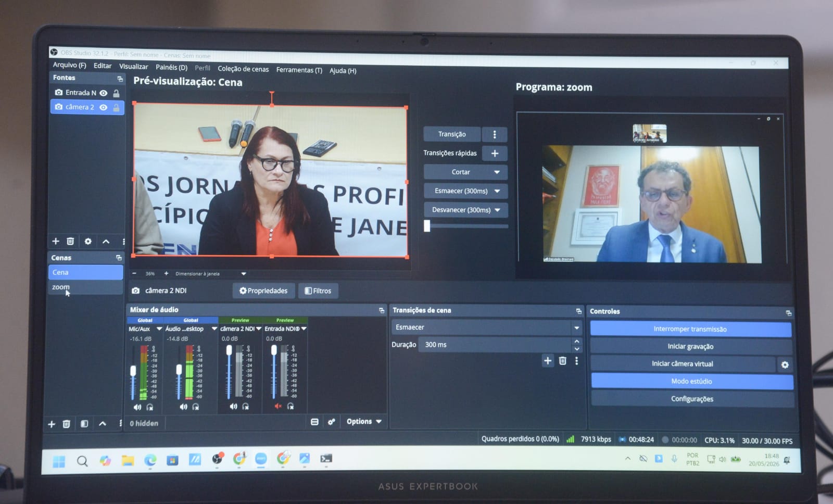Float the Mixer de áudio dock
Viewport: 833px width, 504px height.
382,310
